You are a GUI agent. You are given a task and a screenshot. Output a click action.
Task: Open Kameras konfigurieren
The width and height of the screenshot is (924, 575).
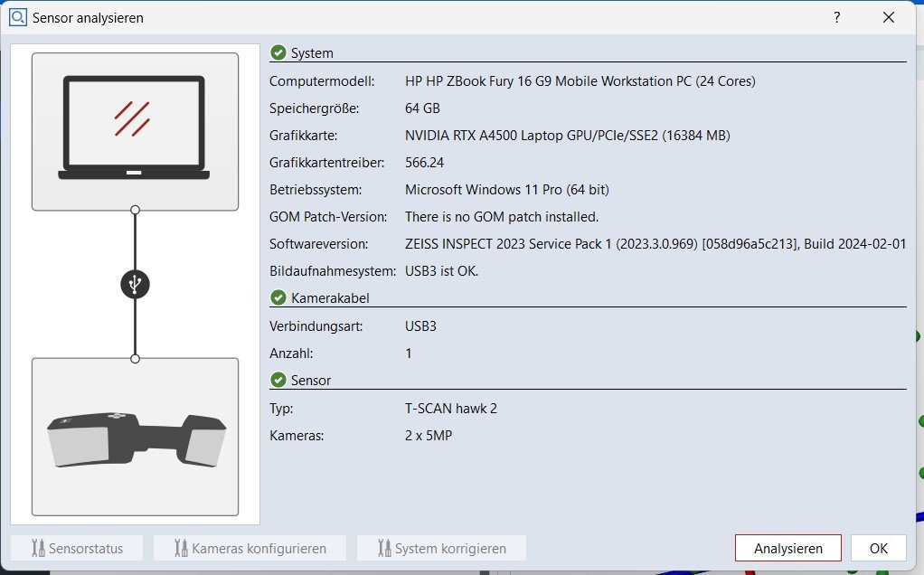(x=250, y=548)
